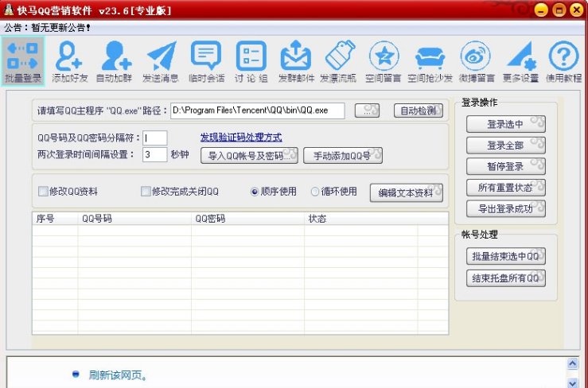
Task: Click the 手动添加QQ号 button
Action: tap(343, 156)
